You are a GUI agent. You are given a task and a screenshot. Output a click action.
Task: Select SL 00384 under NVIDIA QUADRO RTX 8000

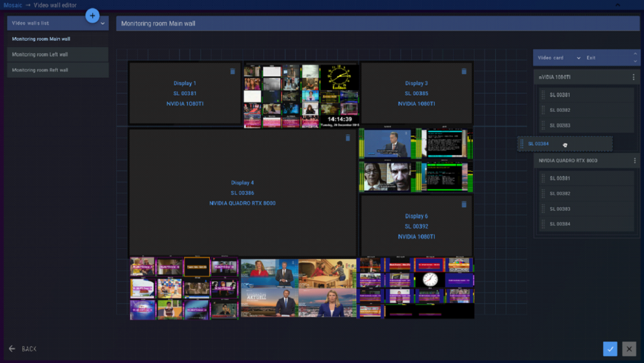click(560, 224)
